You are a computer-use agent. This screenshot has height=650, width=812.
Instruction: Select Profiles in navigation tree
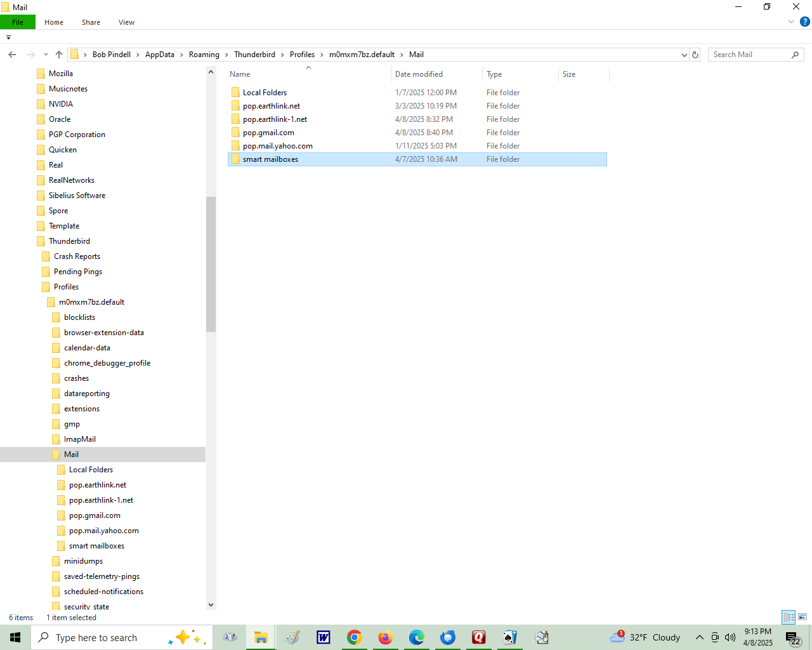(66, 287)
